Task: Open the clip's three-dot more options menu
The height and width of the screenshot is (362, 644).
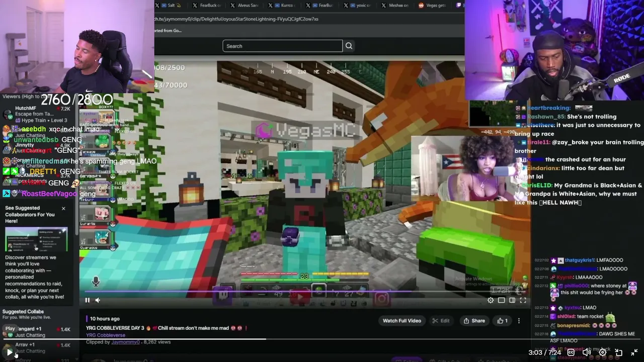Action: [x=519, y=321]
